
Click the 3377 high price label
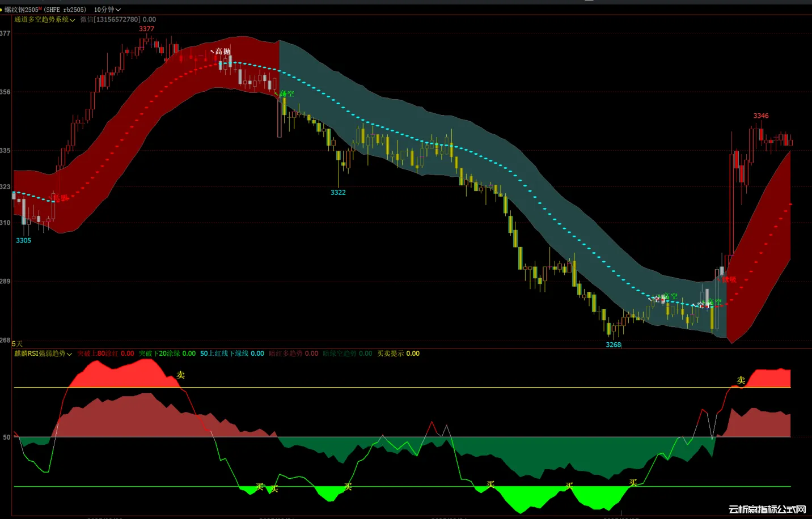[146, 29]
